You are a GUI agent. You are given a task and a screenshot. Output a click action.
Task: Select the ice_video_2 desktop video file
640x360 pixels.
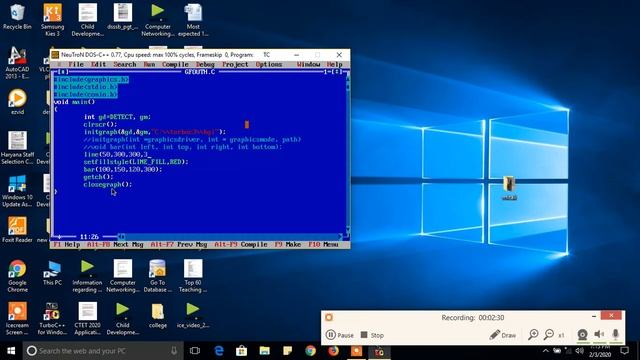193,316
